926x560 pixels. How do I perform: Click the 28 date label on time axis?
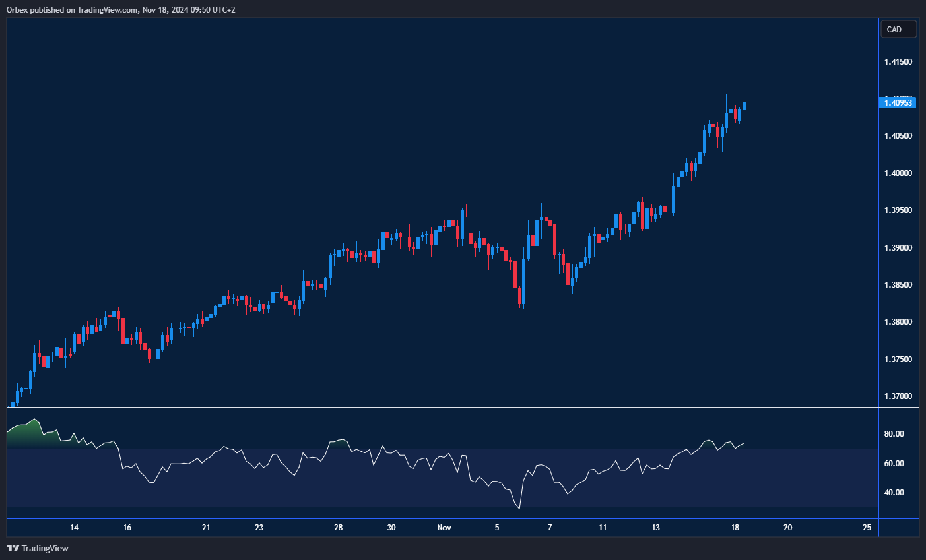pyautogui.click(x=339, y=528)
